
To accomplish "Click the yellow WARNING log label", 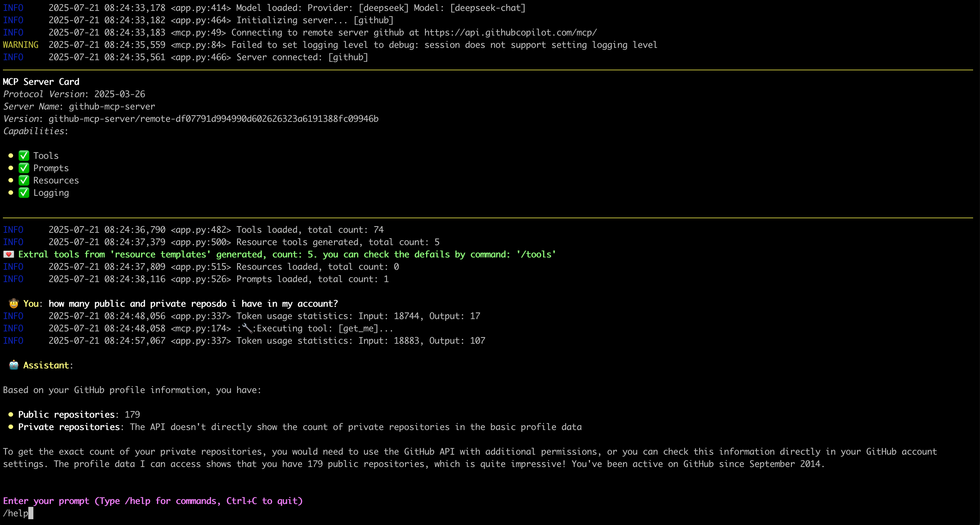I will click(21, 45).
